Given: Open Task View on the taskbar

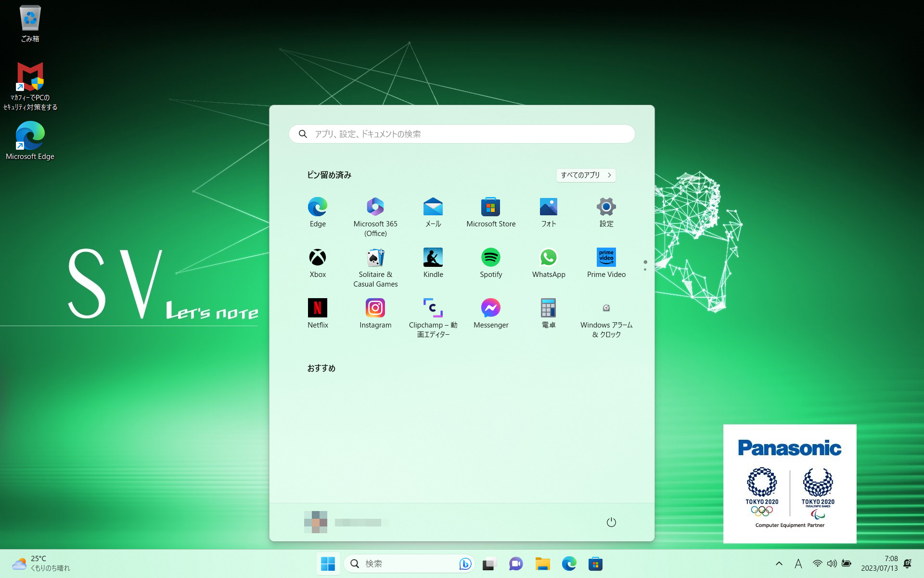Looking at the screenshot, I should [x=489, y=564].
